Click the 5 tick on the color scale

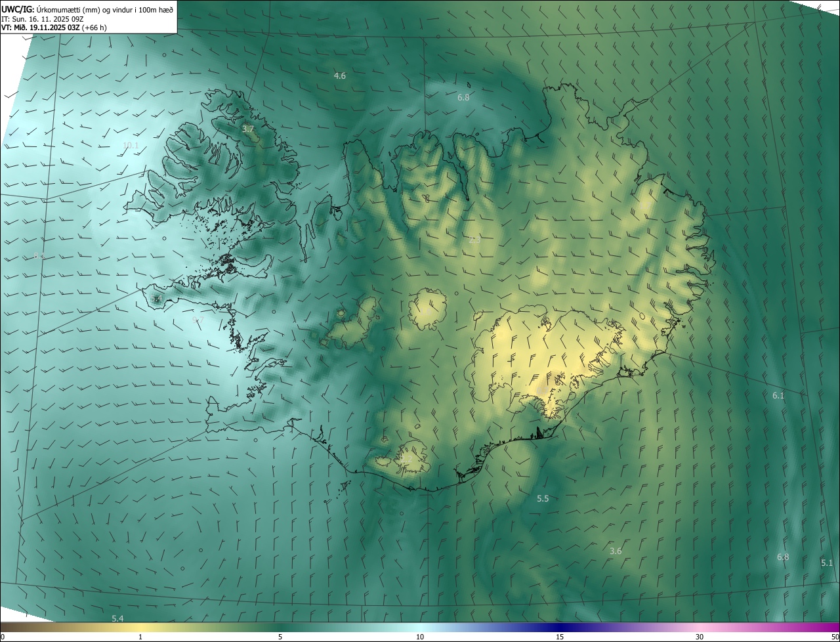[280, 637]
